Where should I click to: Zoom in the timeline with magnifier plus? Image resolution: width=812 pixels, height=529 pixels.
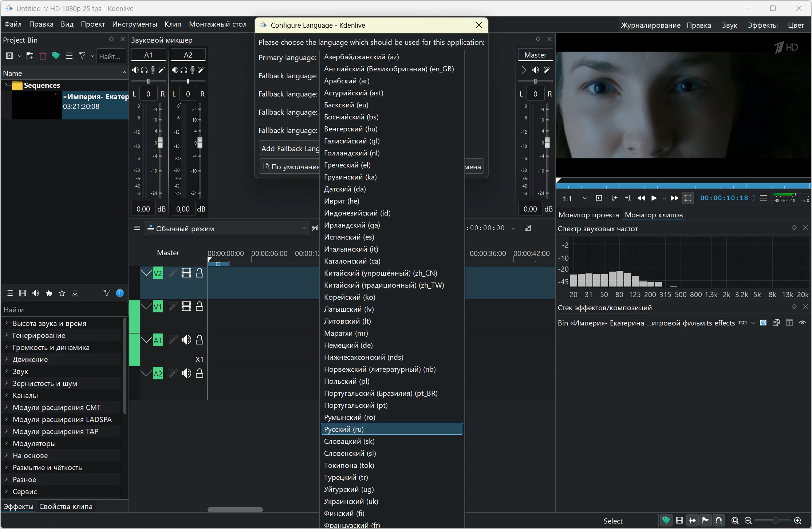(x=797, y=520)
